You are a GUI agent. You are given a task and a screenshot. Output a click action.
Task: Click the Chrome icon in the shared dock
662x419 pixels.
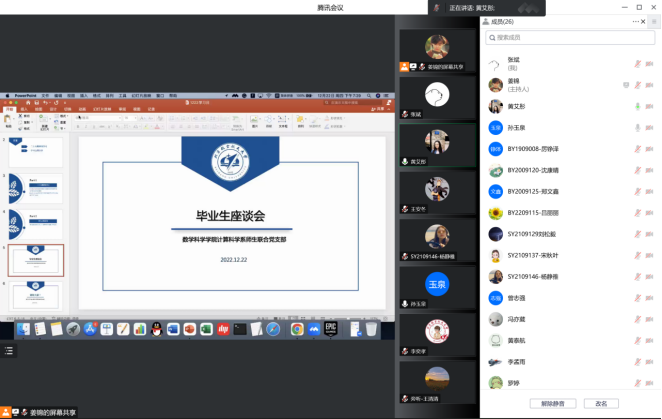297,328
